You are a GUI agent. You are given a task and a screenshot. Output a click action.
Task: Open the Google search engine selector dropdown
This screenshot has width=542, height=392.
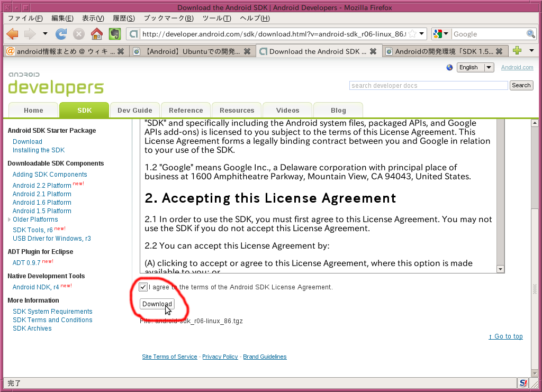click(x=441, y=34)
